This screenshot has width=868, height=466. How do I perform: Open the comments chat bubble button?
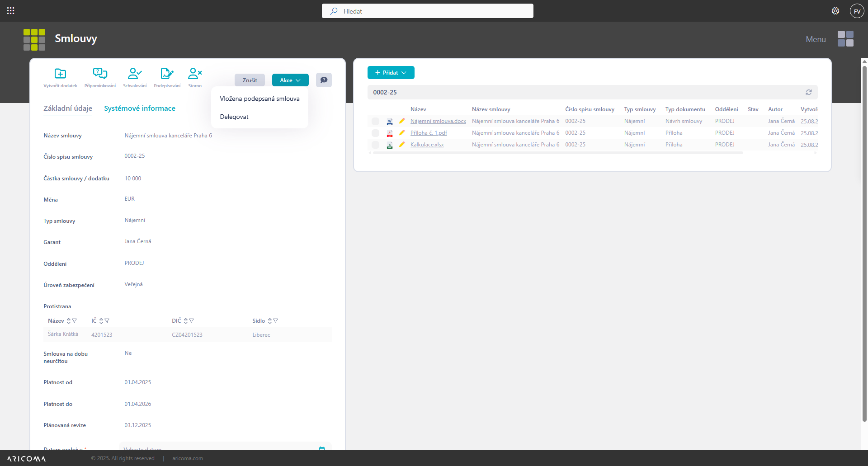(x=324, y=80)
